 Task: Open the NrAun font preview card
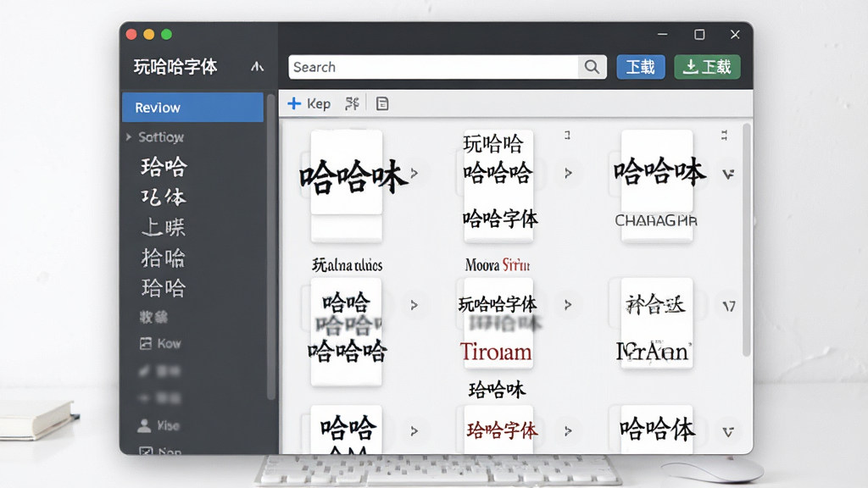click(x=657, y=323)
